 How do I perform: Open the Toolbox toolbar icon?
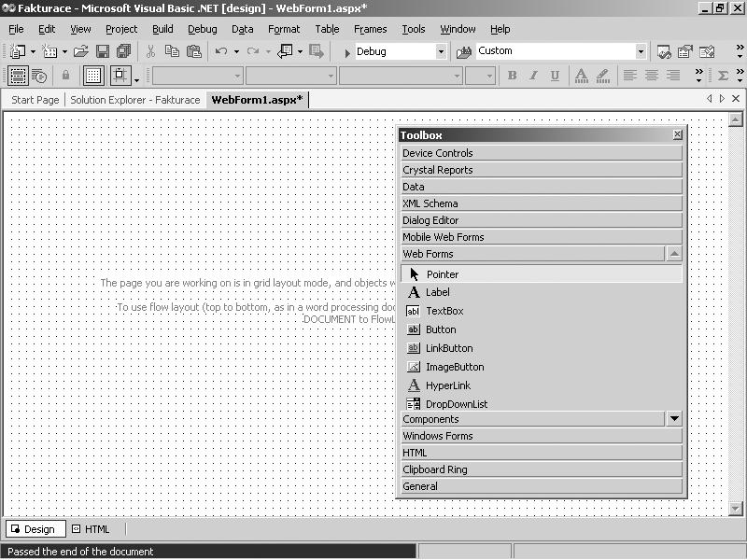click(x=707, y=51)
